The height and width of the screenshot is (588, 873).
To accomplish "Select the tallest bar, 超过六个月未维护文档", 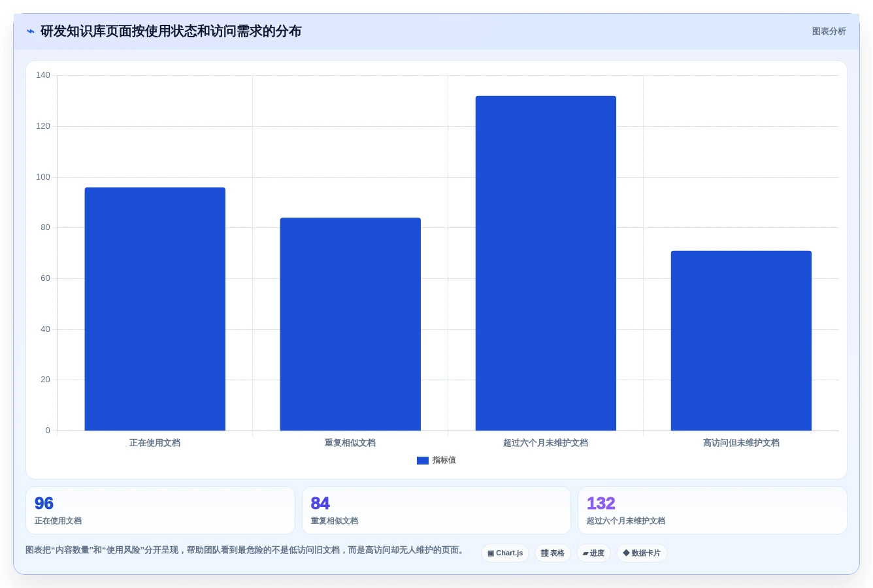I will pyautogui.click(x=546, y=263).
